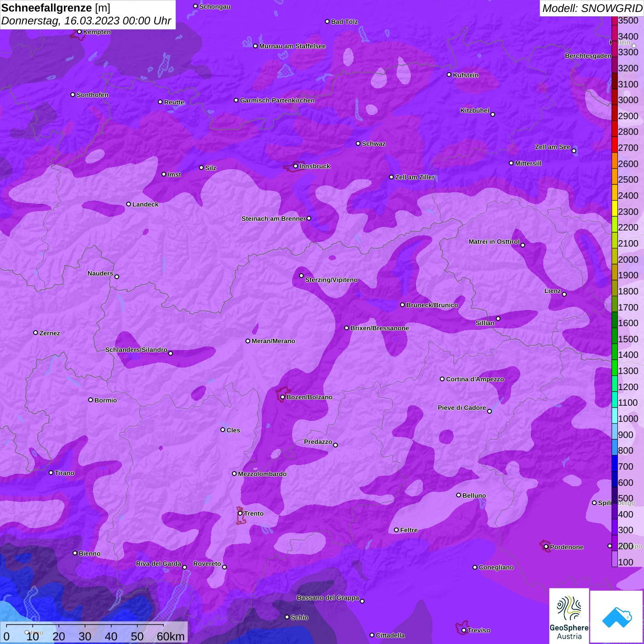Click the red 2700 m legend swatch
The image size is (644, 644).
coord(615,144)
